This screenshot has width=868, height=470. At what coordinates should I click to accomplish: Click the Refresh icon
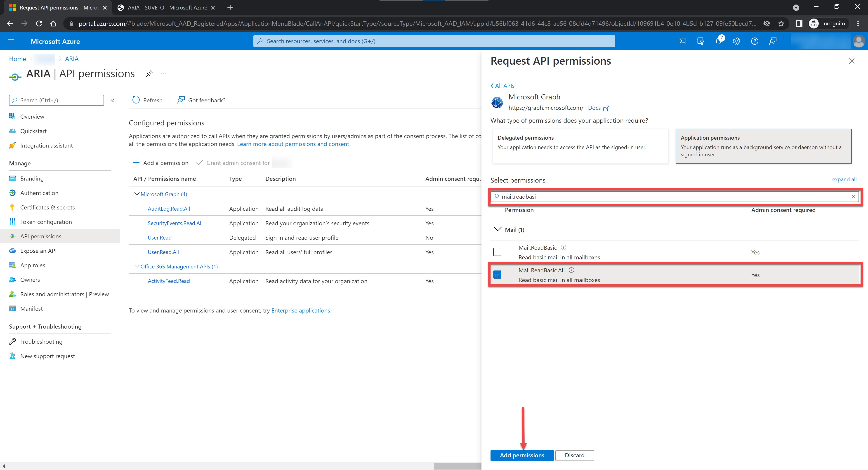(x=136, y=100)
